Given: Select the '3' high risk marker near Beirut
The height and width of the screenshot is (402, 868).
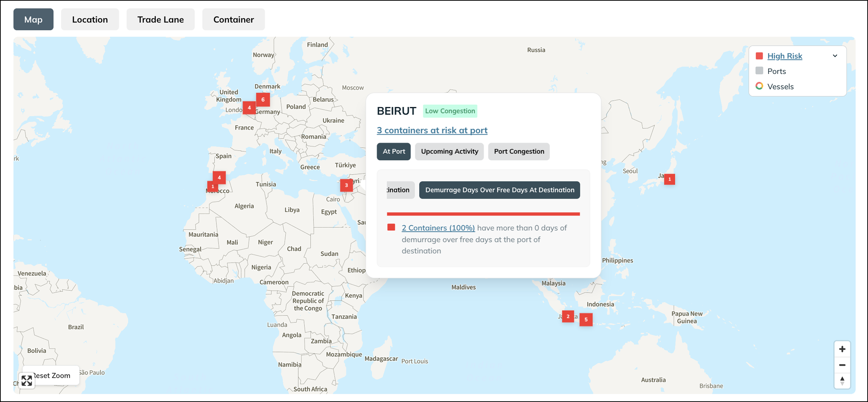Looking at the screenshot, I should 346,185.
